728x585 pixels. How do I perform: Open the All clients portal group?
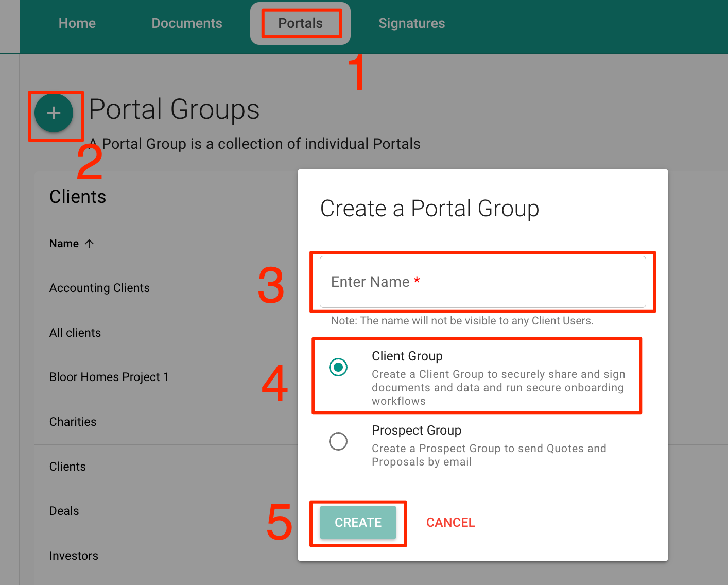coord(75,333)
